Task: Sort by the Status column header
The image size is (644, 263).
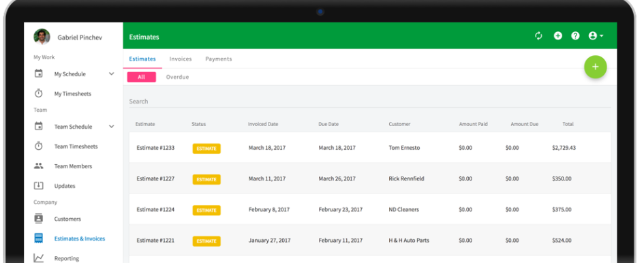Action: pos(199,124)
